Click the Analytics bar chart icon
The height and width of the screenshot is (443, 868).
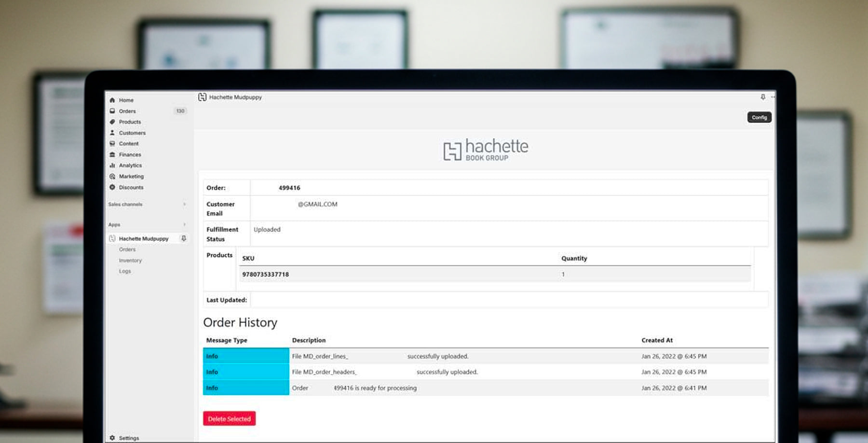click(x=112, y=166)
